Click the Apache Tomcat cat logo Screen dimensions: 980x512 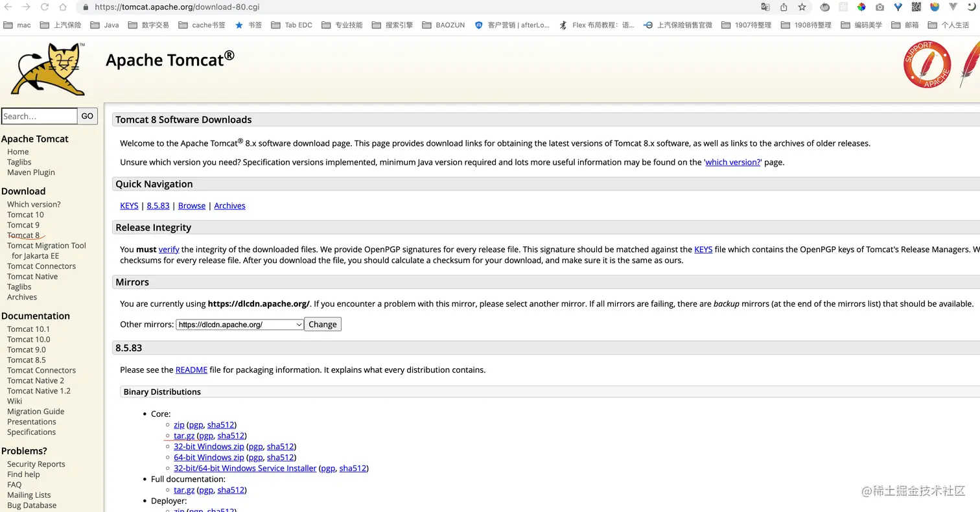click(48, 69)
